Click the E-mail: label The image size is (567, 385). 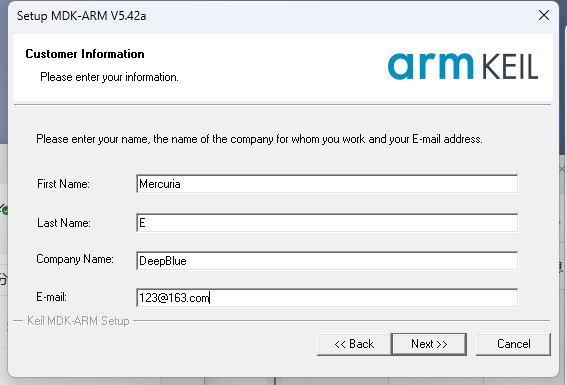(51, 297)
